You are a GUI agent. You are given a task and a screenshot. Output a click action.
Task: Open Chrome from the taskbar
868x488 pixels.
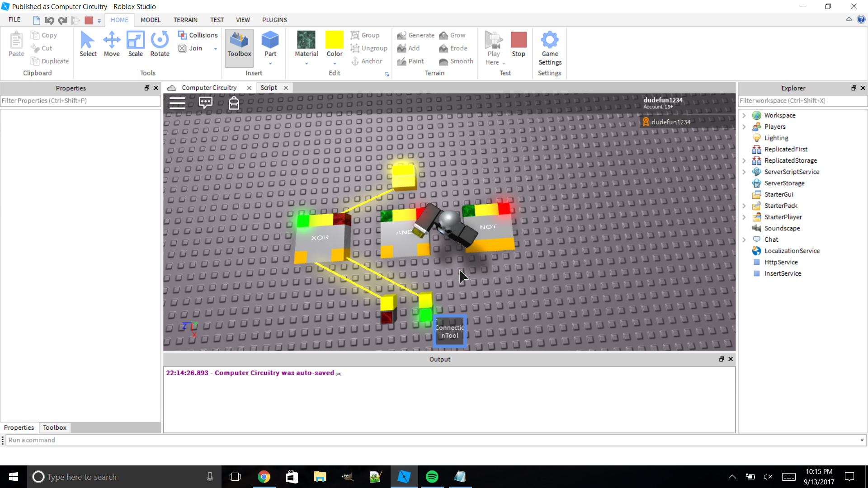(x=264, y=477)
